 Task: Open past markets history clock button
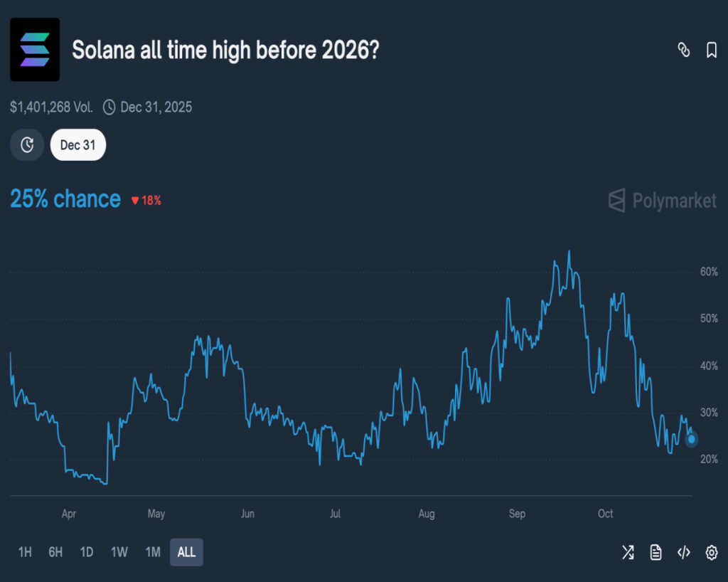tap(27, 145)
